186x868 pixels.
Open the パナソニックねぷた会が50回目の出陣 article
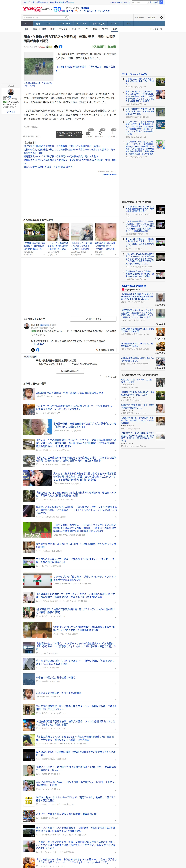pyautogui.click(x=66, y=814)
